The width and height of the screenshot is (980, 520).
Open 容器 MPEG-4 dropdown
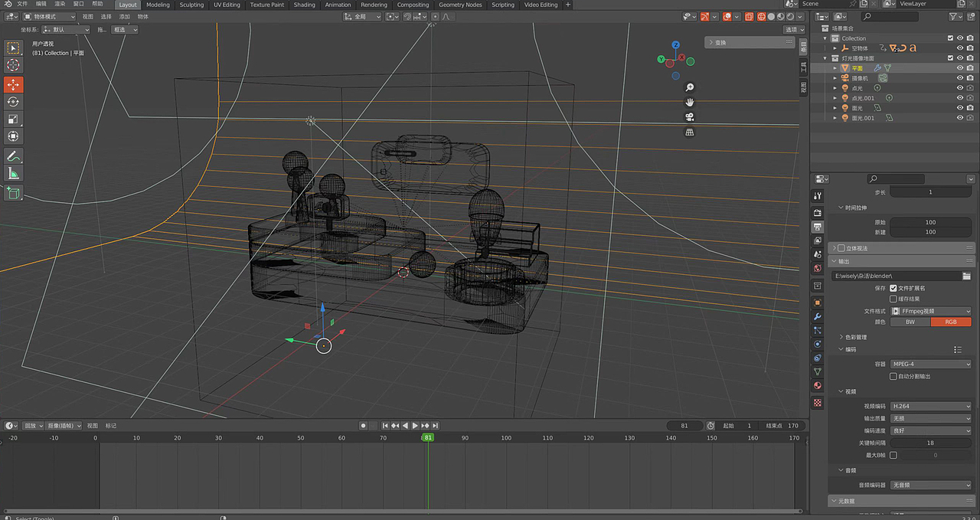pos(931,365)
